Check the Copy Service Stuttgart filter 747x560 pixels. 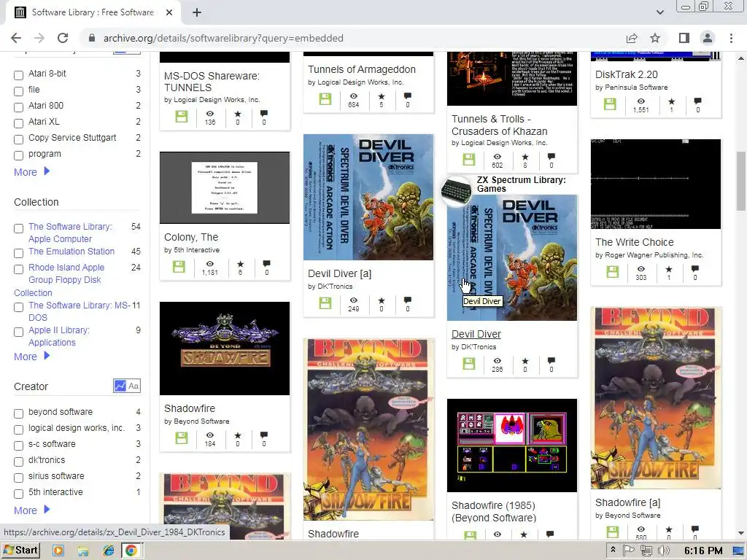coord(18,139)
